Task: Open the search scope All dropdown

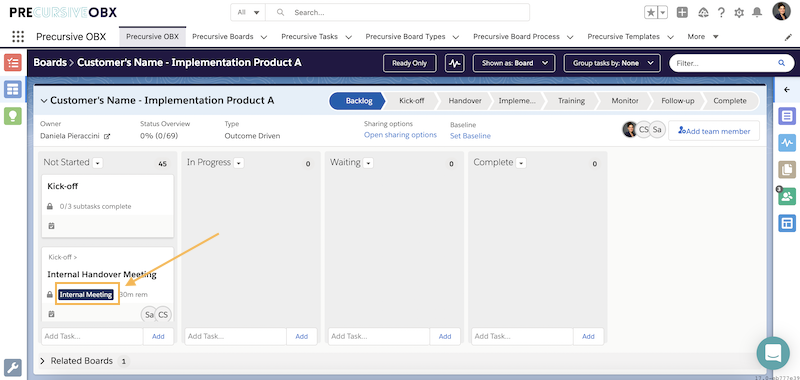Action: point(248,13)
